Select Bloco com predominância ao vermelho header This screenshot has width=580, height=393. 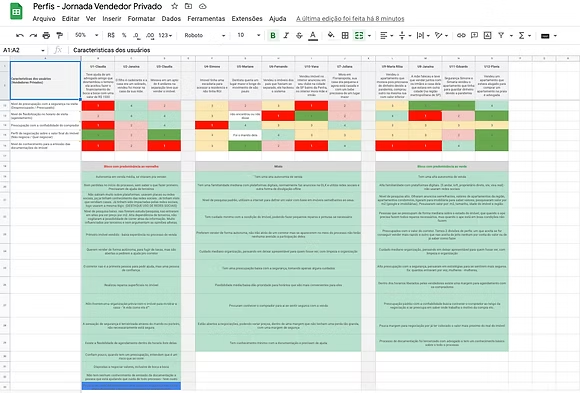pos(131,167)
